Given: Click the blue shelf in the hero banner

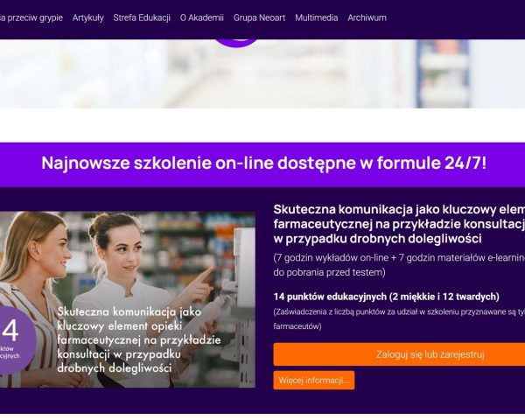Looking at the screenshot, I should (x=443, y=73).
